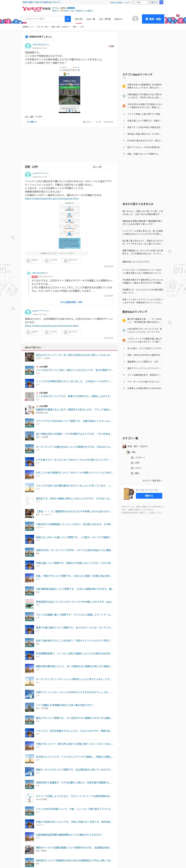Image resolution: width=186 pixels, height=868 pixels.
Task: Expand カテゴリ一覧を見る
Action: click(x=153, y=480)
